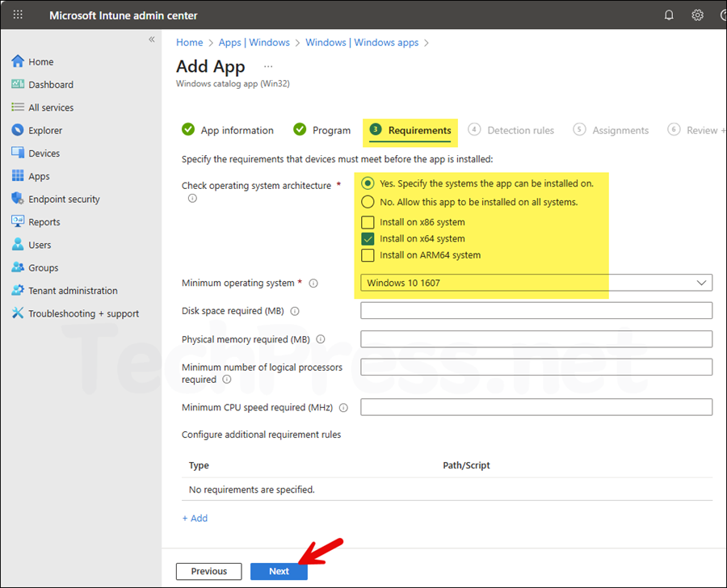Screen dimensions: 727x588
Task: Click the Apps grid icon in sidebar
Action: click(18, 175)
